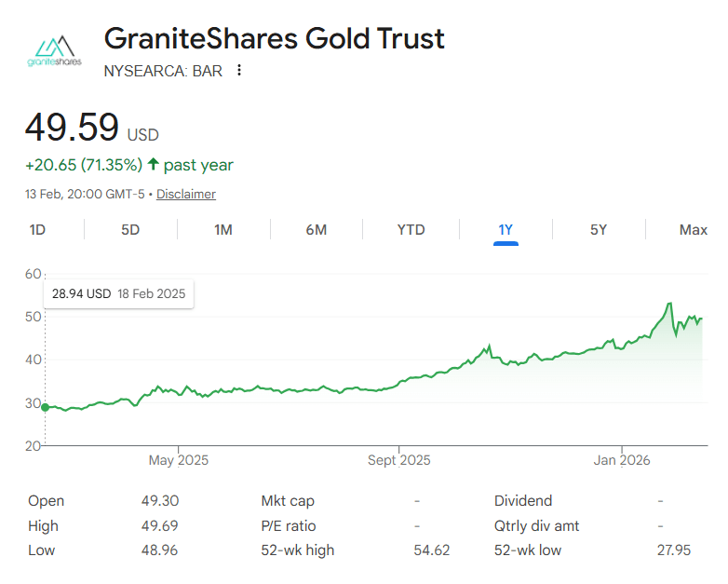The image size is (728, 584).
Task: Switch to YTD chart view
Action: coord(411,230)
